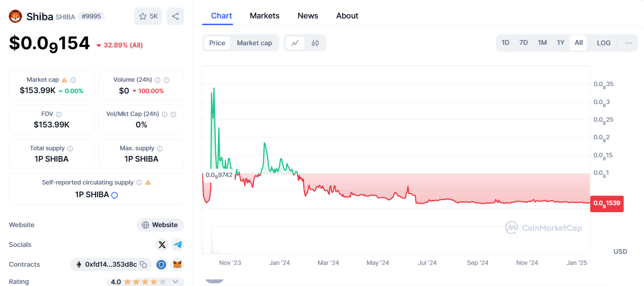644x286 pixels.
Task: Click the 1P SHIBA Total supply value
Action: pos(51,159)
